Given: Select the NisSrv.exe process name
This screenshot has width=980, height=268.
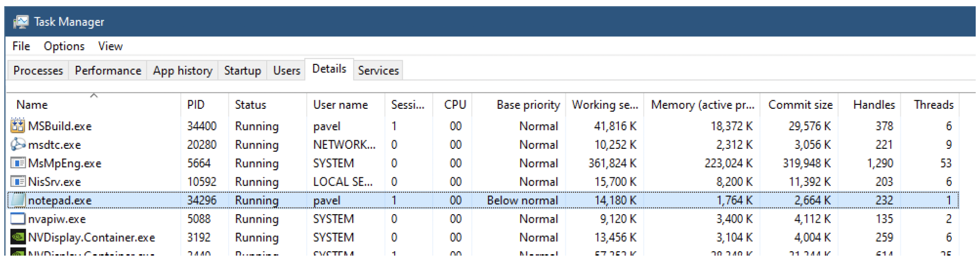Looking at the screenshot, I should [x=54, y=182].
